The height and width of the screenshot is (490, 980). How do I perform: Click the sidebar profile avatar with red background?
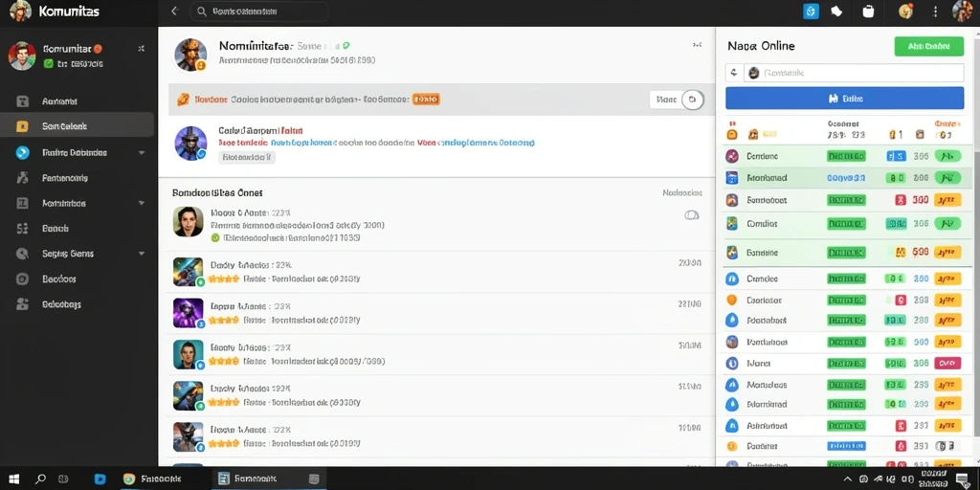click(x=22, y=56)
